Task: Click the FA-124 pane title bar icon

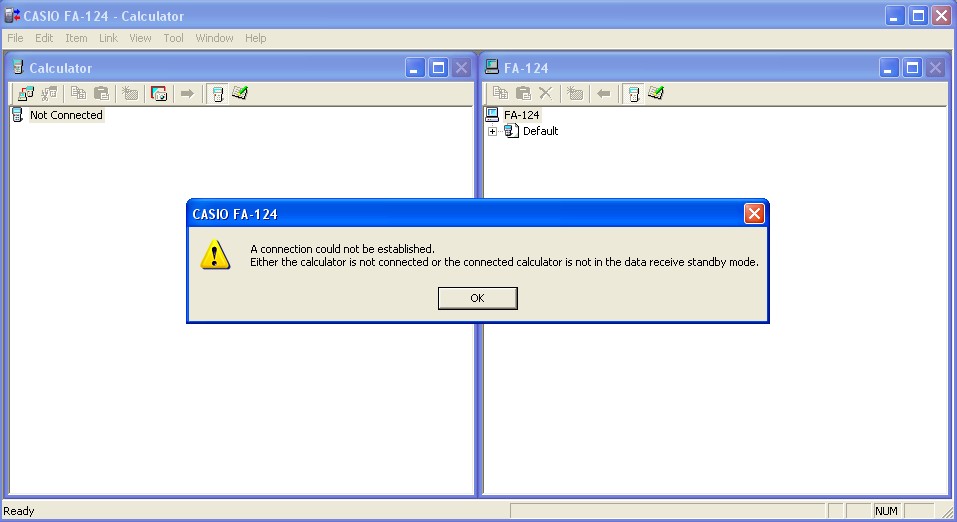Action: tap(492, 67)
